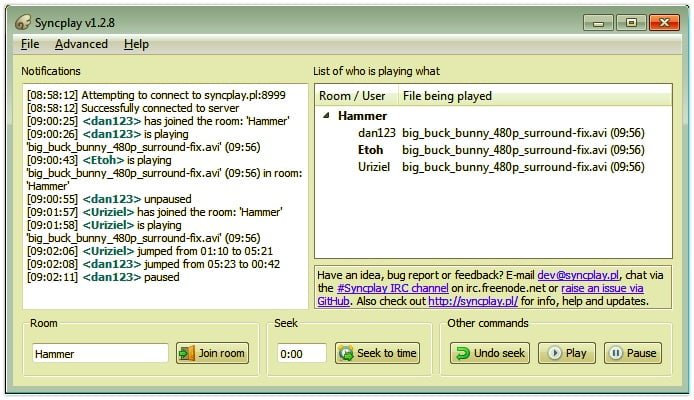Click the '[09:00:43] <Etoh> is playing' line
This screenshot has width=694, height=400.
coord(99,160)
